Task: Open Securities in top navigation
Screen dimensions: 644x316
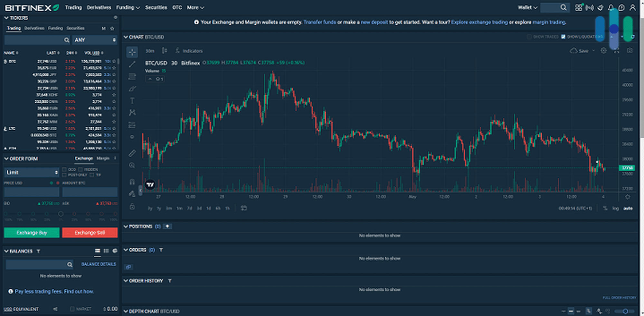Action: coord(156,7)
